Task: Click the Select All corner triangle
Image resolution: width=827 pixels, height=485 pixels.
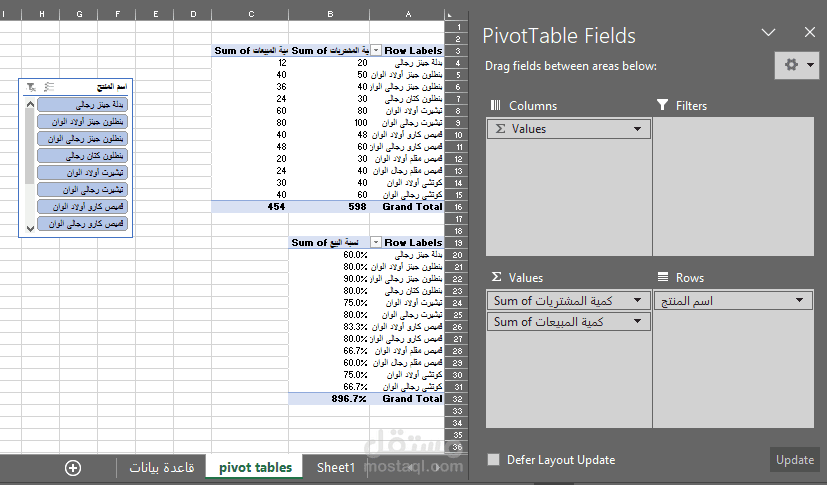Action: tap(449, 15)
